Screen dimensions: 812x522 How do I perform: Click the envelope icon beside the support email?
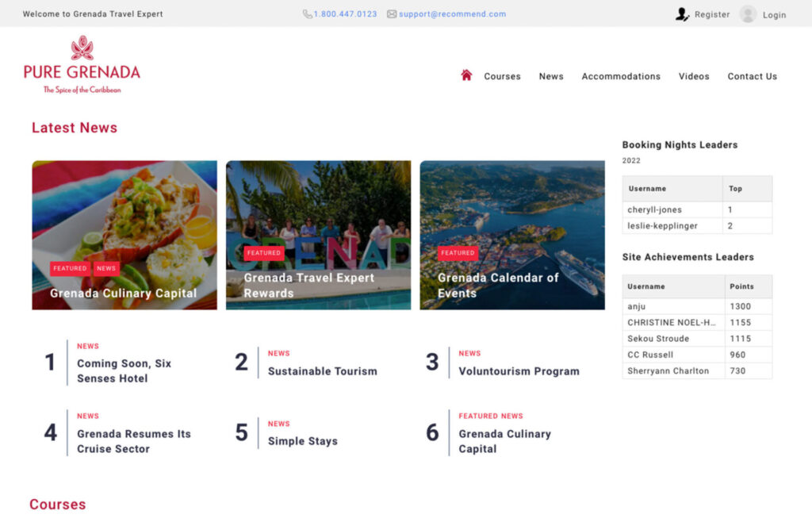coord(392,13)
